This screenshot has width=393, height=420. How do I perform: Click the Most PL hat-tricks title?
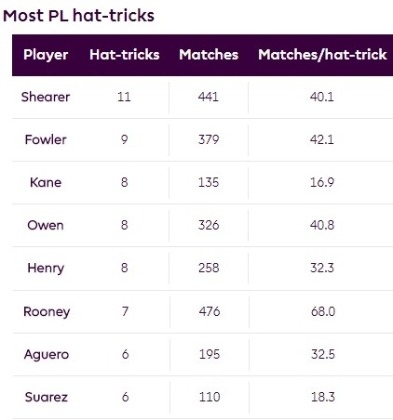[79, 16]
